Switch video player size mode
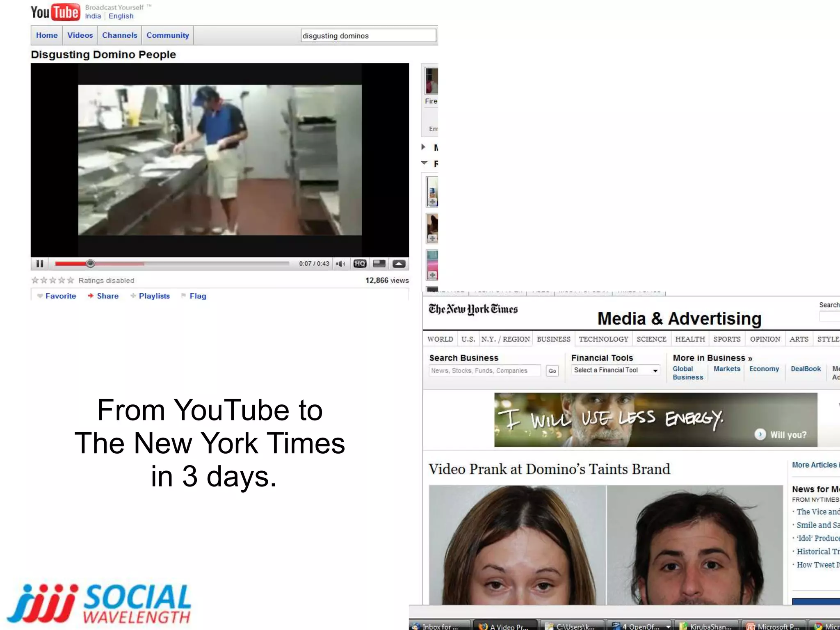Image resolution: width=840 pixels, height=630 pixels. [379, 264]
